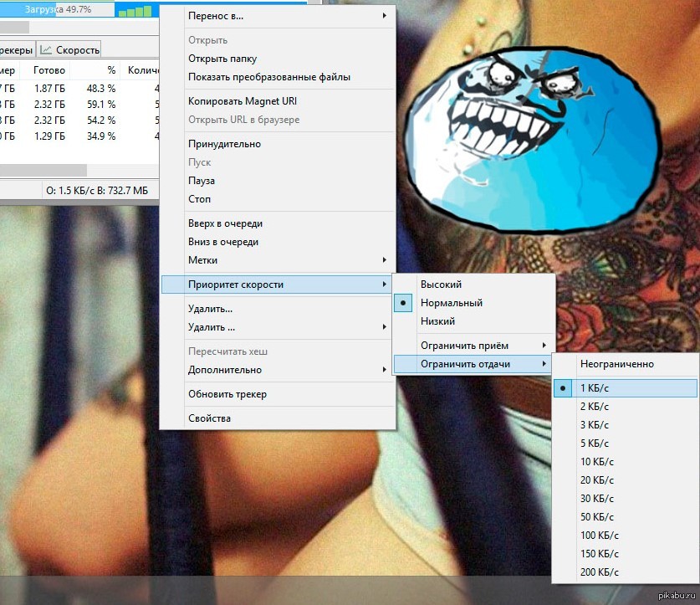Image resolution: width=700 pixels, height=605 pixels.
Task: Choose the 10 КБ/с upload limit
Action: (x=597, y=462)
